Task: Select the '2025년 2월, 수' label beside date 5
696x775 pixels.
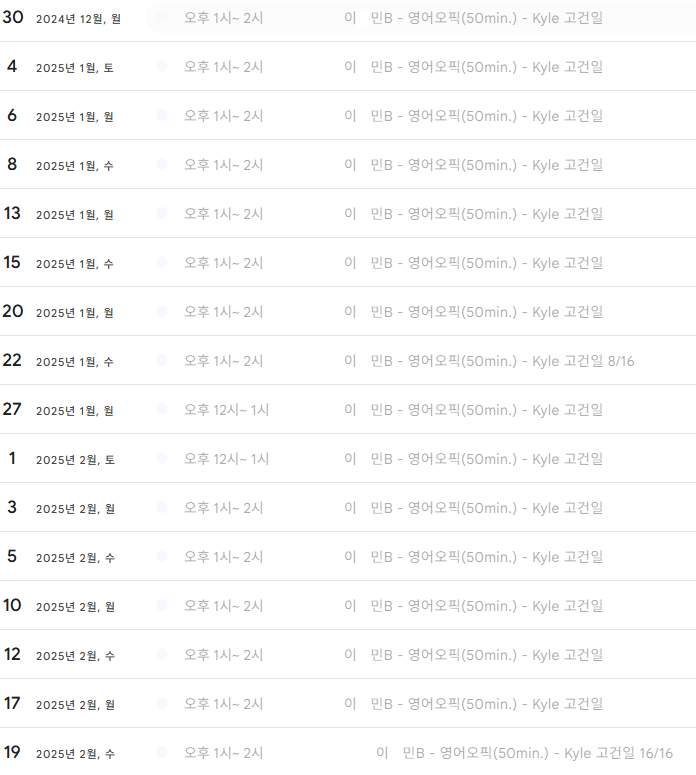Action: coord(75,558)
